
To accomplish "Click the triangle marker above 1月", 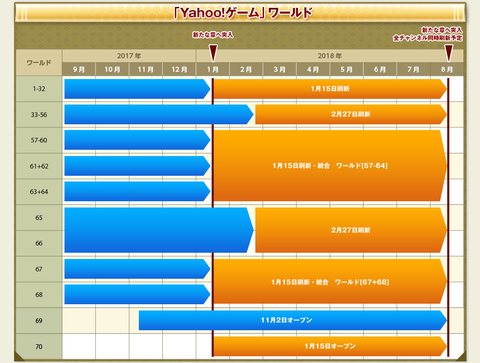I will [x=213, y=53].
